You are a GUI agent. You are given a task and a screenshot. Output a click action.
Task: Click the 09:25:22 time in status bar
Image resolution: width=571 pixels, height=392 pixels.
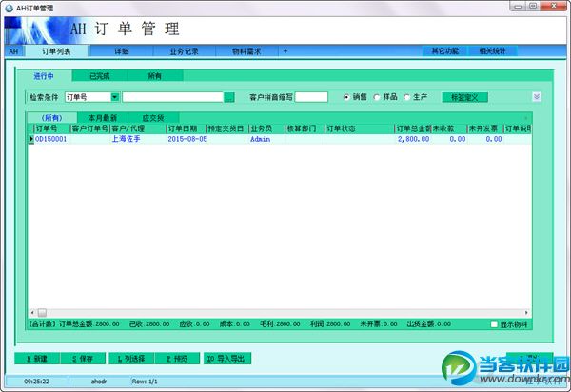[36, 382]
